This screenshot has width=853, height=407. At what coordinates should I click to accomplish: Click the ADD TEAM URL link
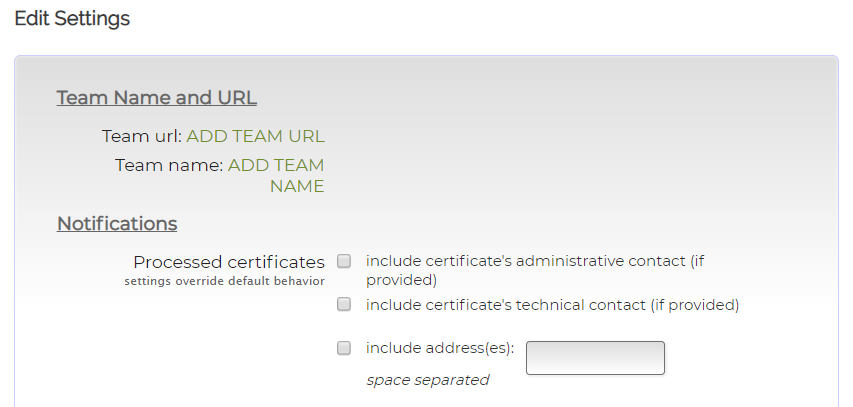[255, 137]
